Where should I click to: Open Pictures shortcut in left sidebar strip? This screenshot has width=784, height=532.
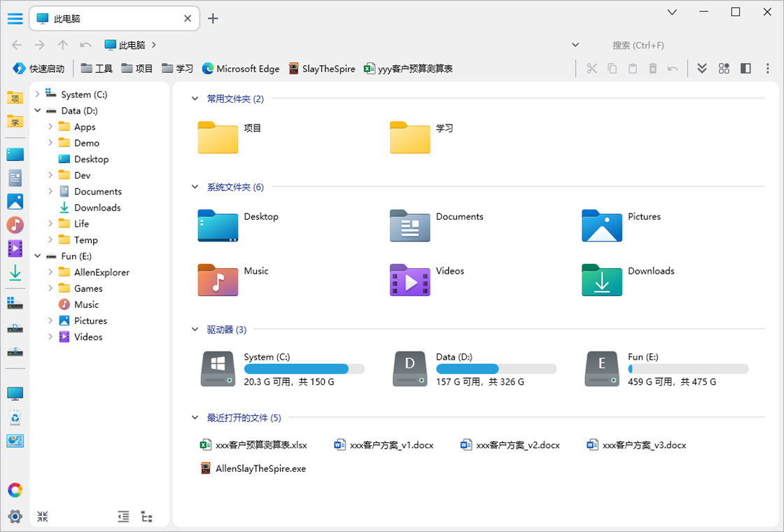tap(15, 202)
